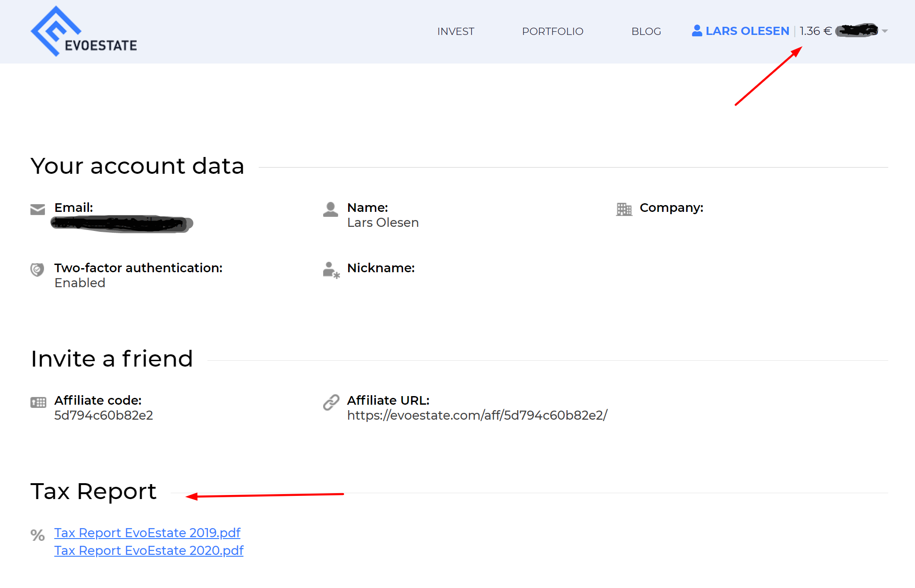This screenshot has width=915, height=588.
Task: Open the LARS OLESEN account menu
Action: [747, 31]
